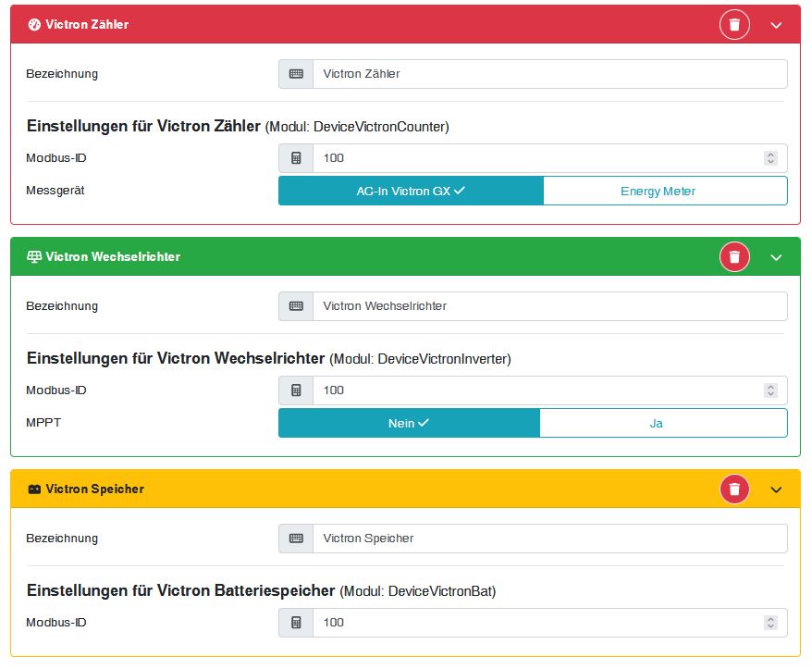
Task: Set MPPT option to Ja
Action: (663, 424)
